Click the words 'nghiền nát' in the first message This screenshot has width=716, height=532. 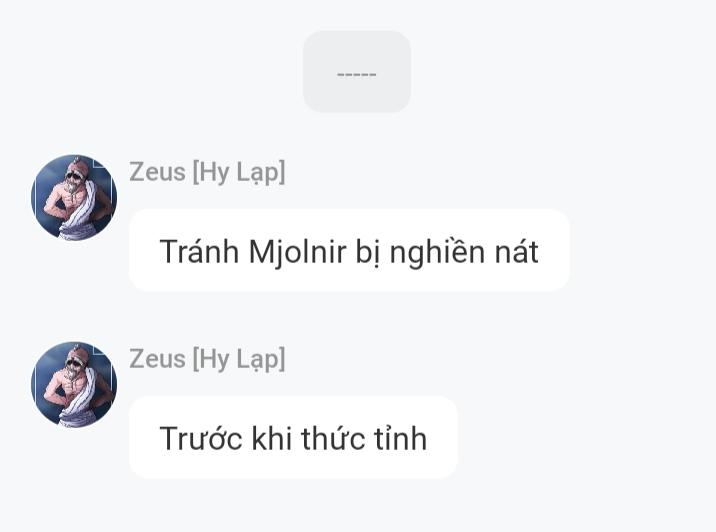[x=464, y=251]
